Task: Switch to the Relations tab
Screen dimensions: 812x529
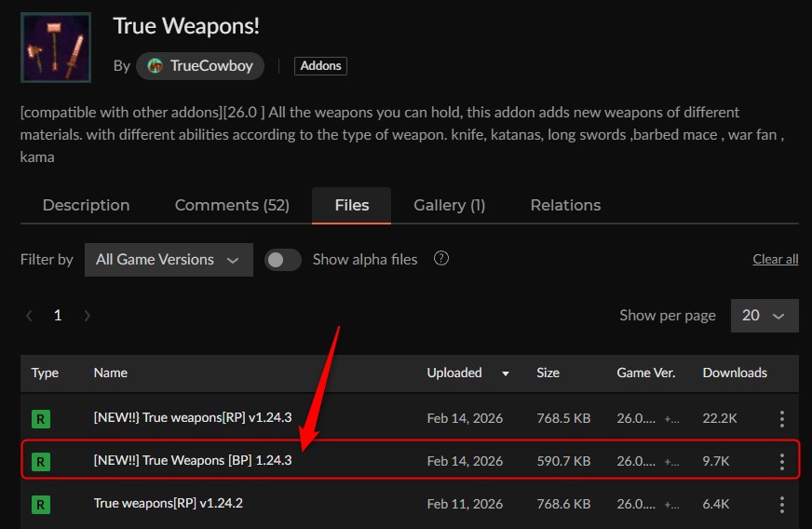Action: [565, 205]
